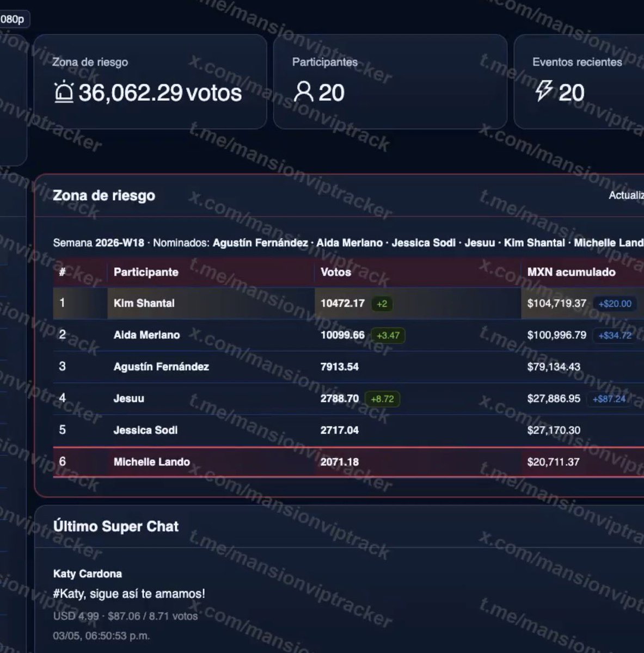Image resolution: width=644 pixels, height=653 pixels.
Task: Click the # column header
Action: pyautogui.click(x=62, y=272)
